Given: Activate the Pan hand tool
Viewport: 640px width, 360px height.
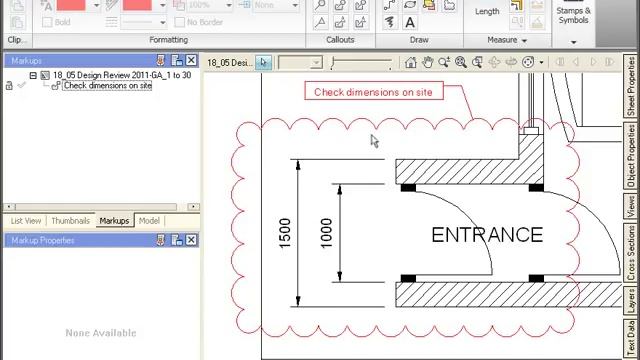Looking at the screenshot, I should (x=427, y=62).
